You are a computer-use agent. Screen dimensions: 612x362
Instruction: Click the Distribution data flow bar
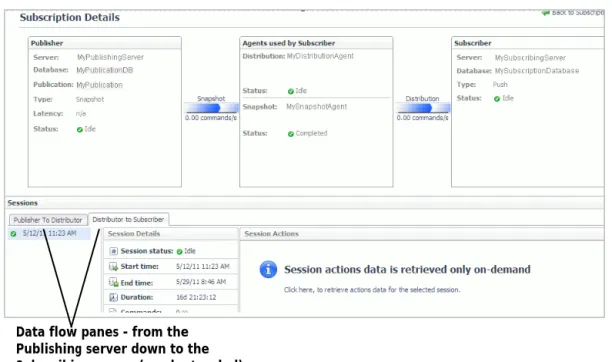(423, 107)
